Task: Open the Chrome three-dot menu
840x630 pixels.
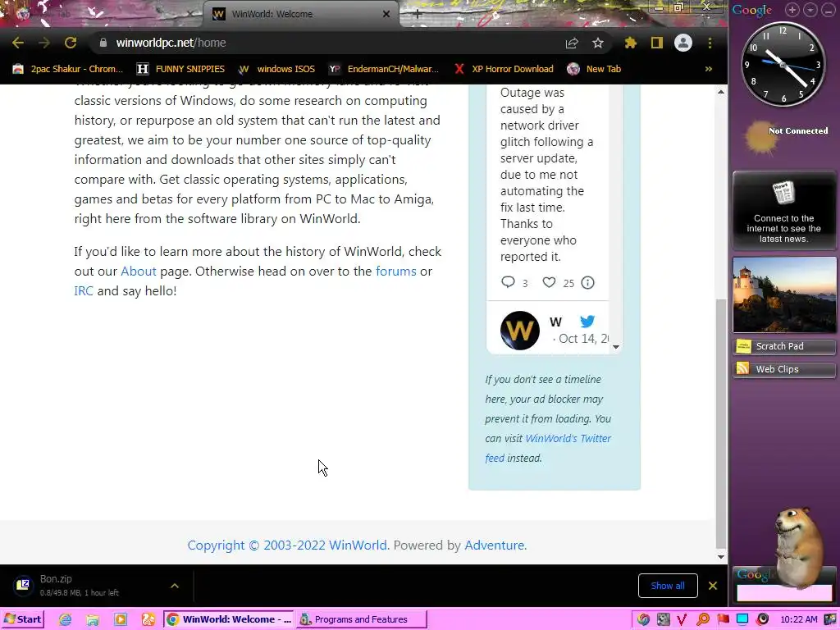Action: 710,43
